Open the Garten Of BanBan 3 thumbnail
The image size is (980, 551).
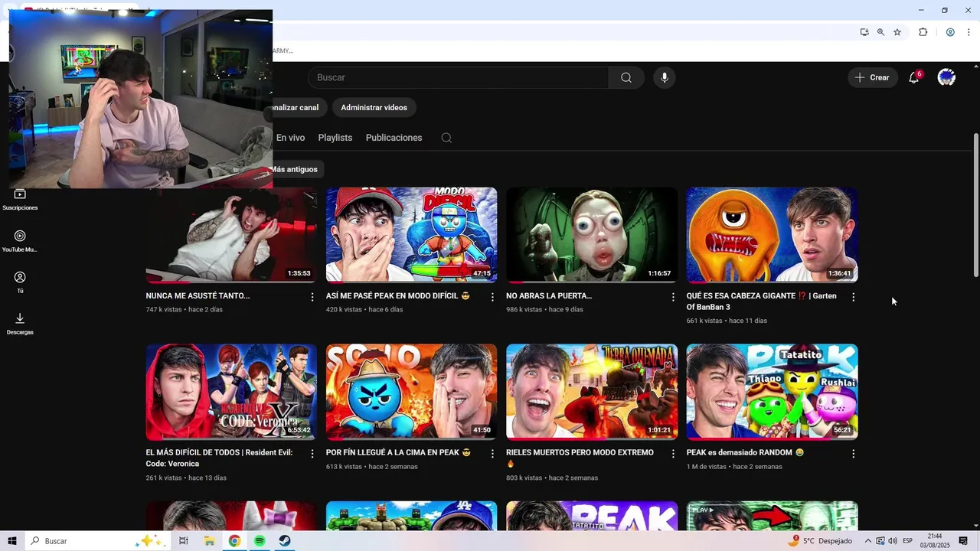click(x=772, y=235)
